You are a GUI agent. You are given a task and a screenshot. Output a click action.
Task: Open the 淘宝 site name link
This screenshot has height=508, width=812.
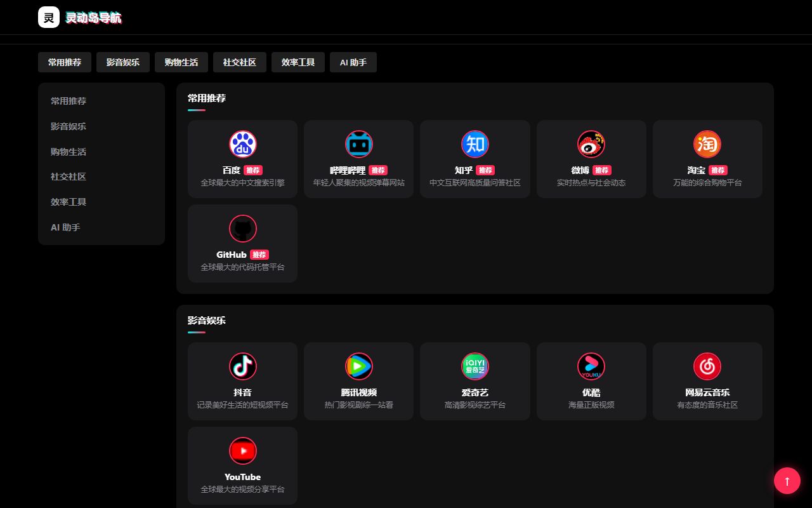697,170
